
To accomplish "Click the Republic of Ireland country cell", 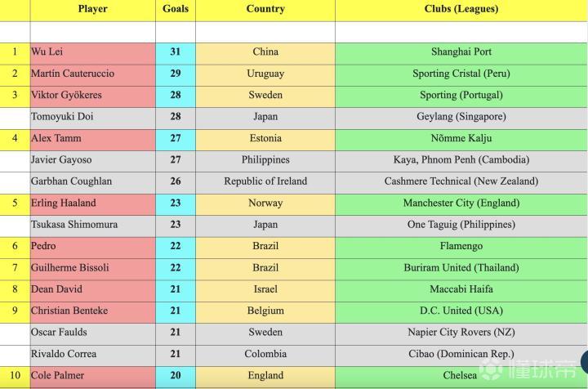I will click(x=265, y=181).
